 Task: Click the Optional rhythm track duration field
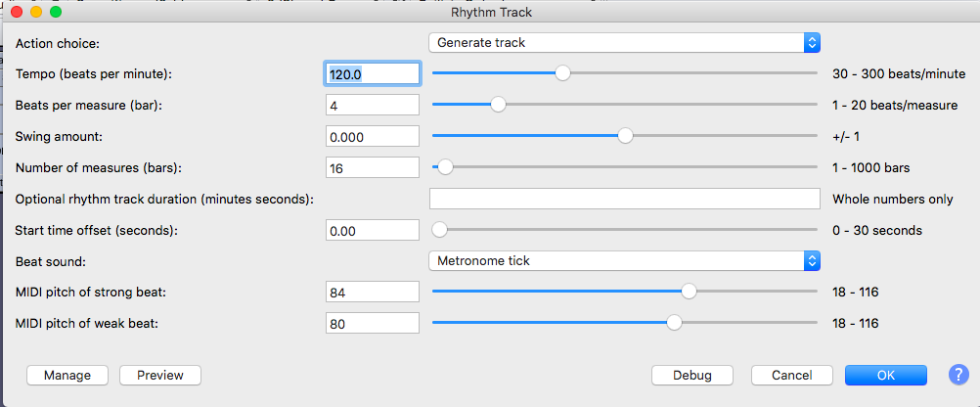[623, 199]
